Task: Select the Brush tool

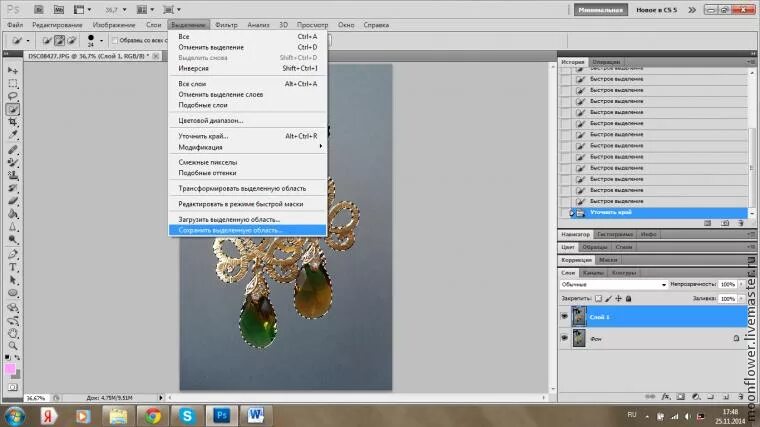Action: [x=13, y=162]
